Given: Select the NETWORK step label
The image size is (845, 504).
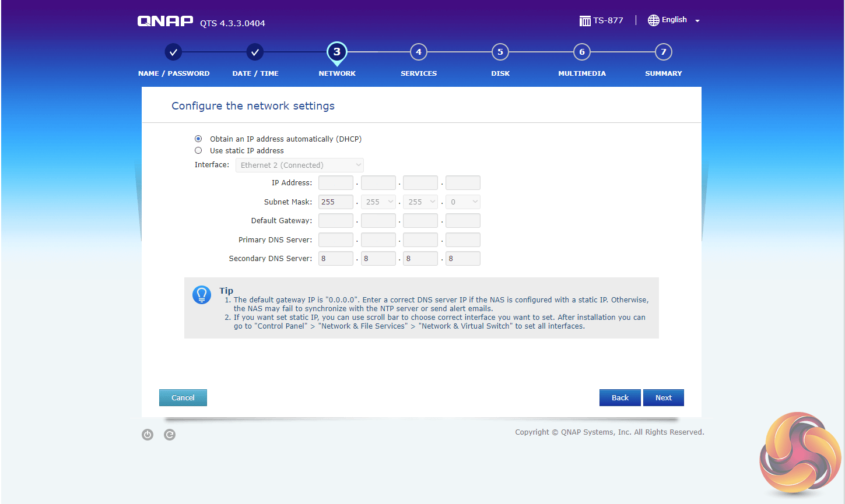Looking at the screenshot, I should [x=337, y=73].
